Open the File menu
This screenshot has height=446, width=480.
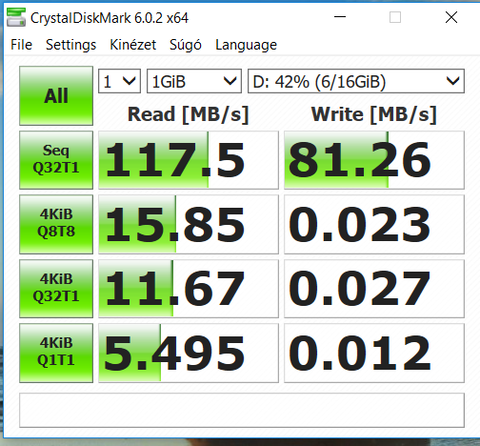(21, 45)
